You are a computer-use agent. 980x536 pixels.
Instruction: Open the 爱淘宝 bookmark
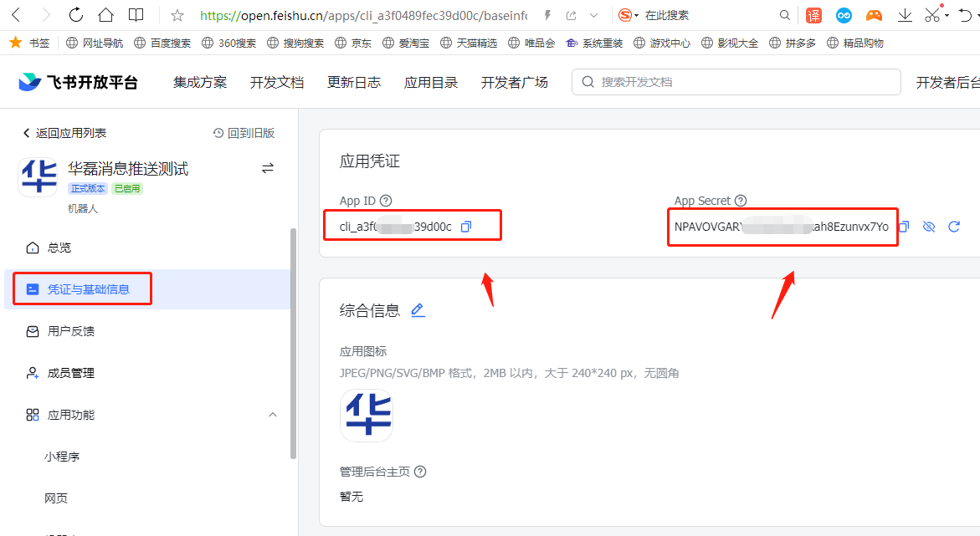[406, 43]
